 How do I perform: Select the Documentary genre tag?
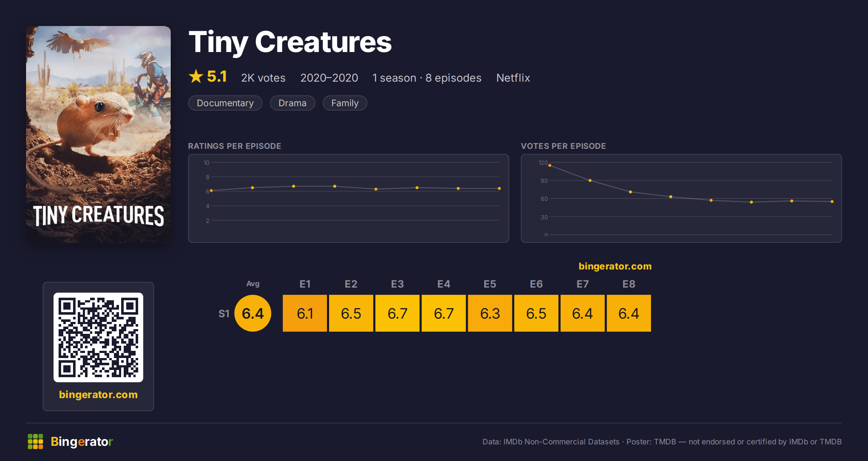tap(225, 103)
